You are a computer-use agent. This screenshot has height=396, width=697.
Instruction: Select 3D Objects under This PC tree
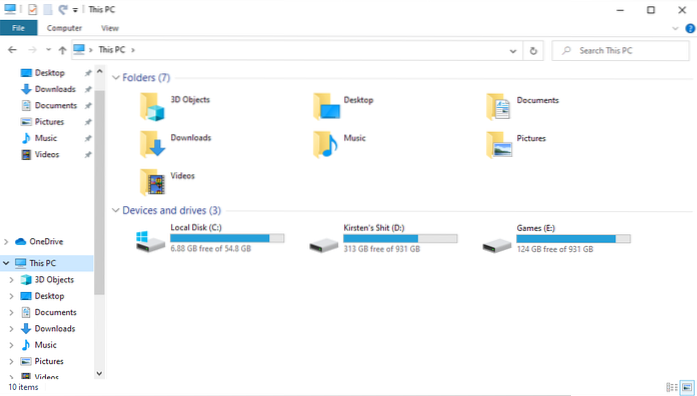click(x=54, y=280)
